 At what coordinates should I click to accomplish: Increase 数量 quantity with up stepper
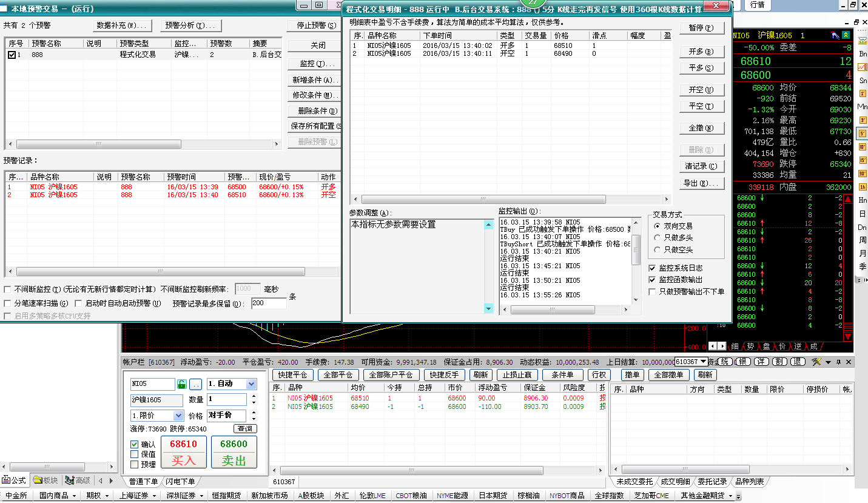(253, 397)
